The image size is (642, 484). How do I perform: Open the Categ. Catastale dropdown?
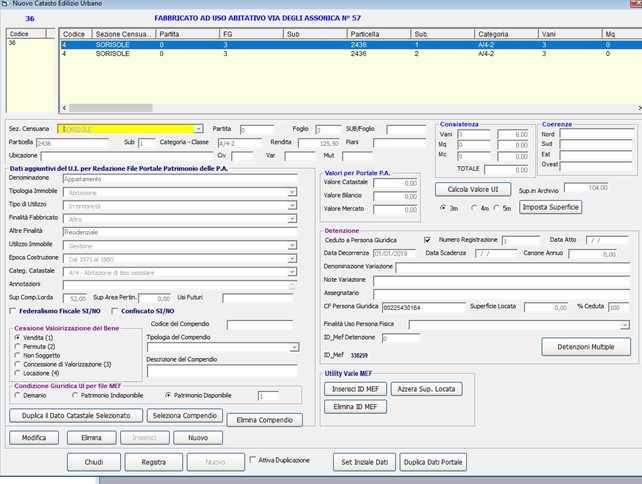click(x=292, y=272)
